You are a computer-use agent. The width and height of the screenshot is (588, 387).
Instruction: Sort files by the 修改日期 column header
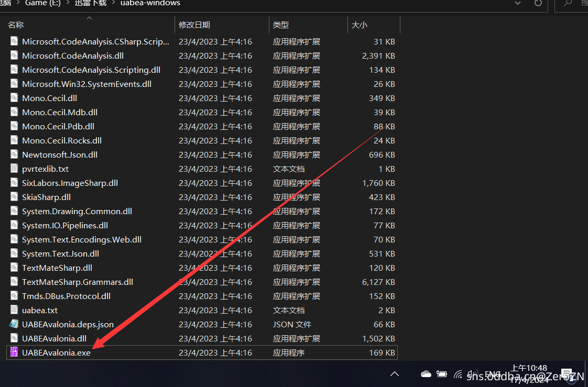click(194, 25)
